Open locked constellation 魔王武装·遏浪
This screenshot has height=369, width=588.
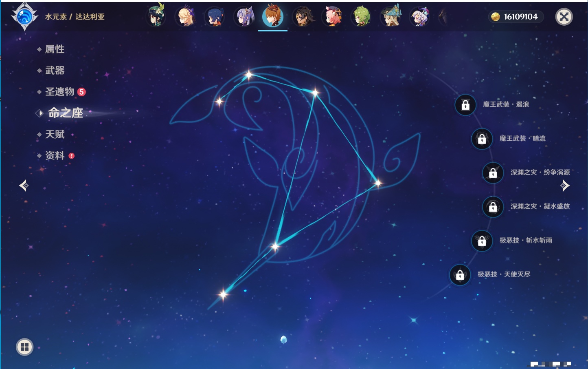[x=465, y=105]
